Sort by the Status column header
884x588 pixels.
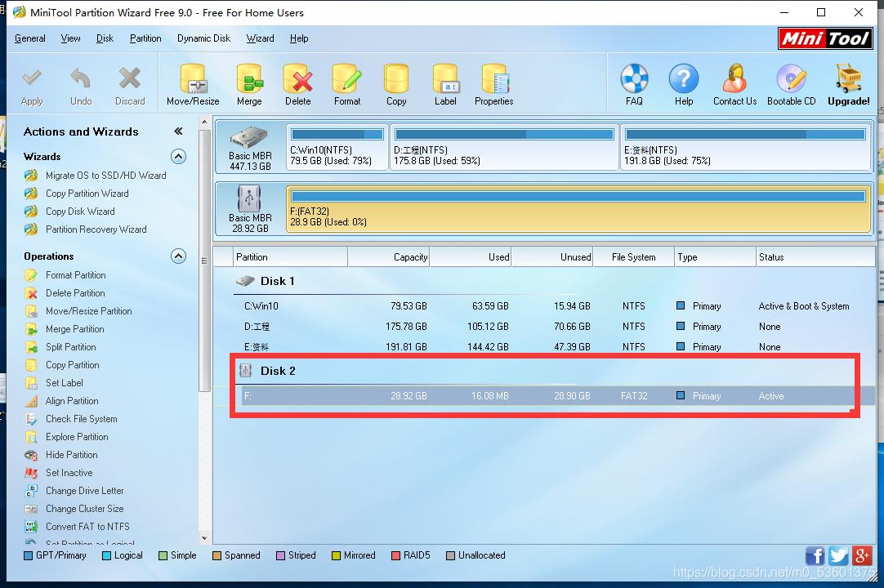point(815,257)
